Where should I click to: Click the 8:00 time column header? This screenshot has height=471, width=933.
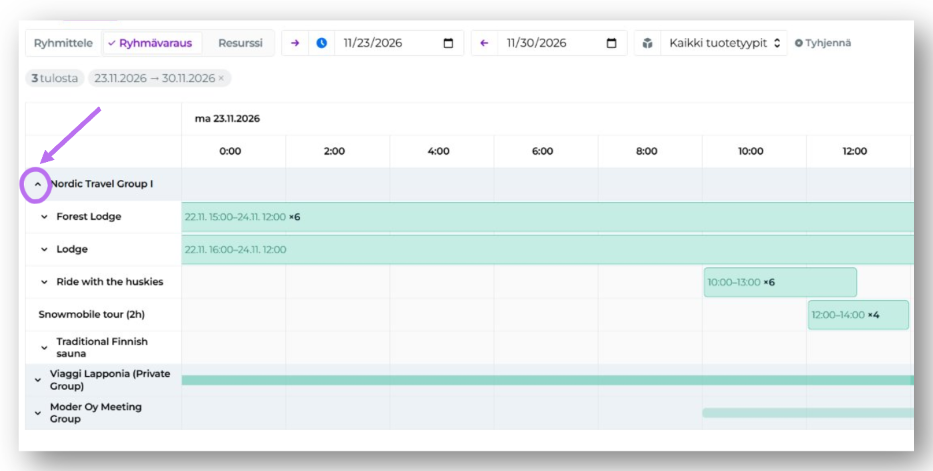(647, 151)
